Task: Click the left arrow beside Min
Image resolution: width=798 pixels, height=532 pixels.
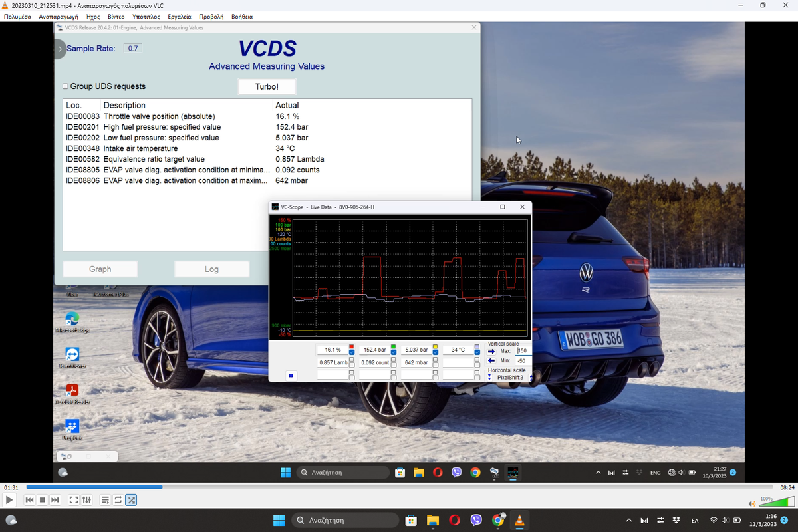Action: (491, 361)
